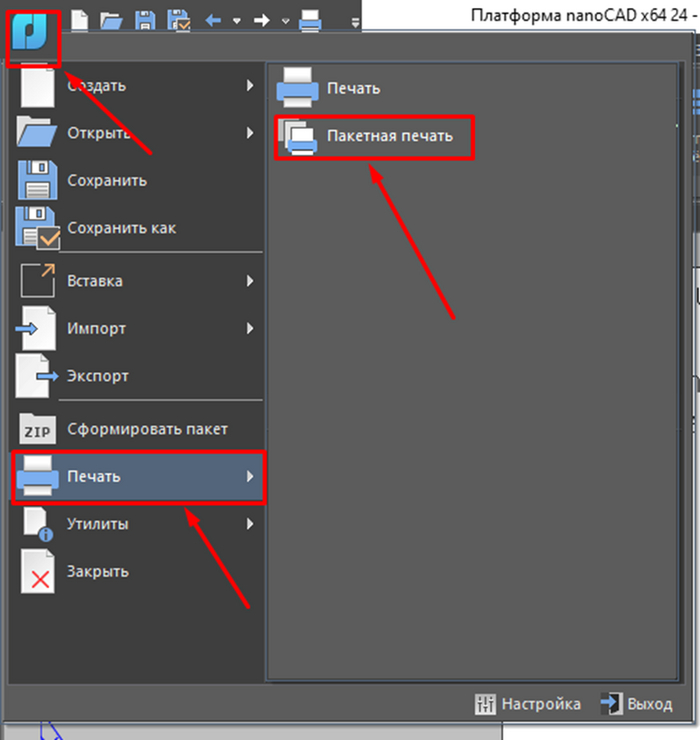Open the Redo history dropdown arrow

coord(285,21)
